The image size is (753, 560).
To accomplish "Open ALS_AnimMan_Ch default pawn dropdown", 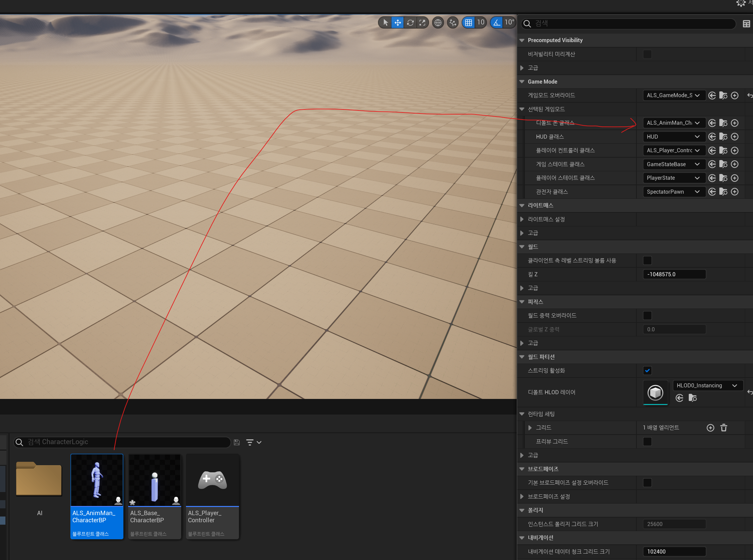I will coord(674,123).
